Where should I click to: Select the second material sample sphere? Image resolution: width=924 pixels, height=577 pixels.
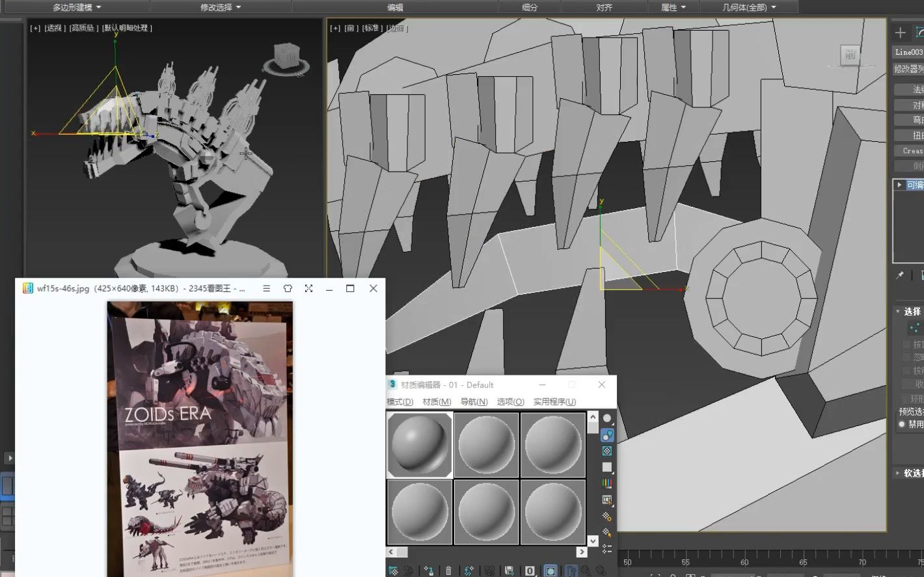click(x=487, y=444)
